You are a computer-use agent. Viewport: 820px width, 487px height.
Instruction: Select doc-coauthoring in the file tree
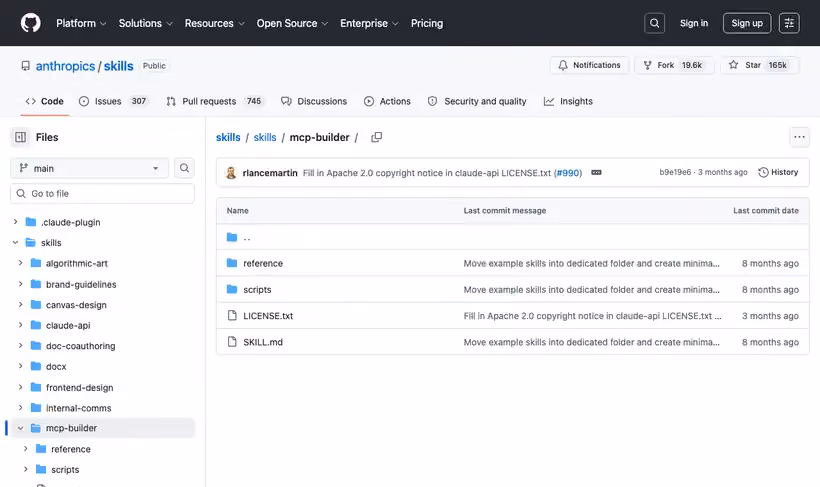coord(81,346)
